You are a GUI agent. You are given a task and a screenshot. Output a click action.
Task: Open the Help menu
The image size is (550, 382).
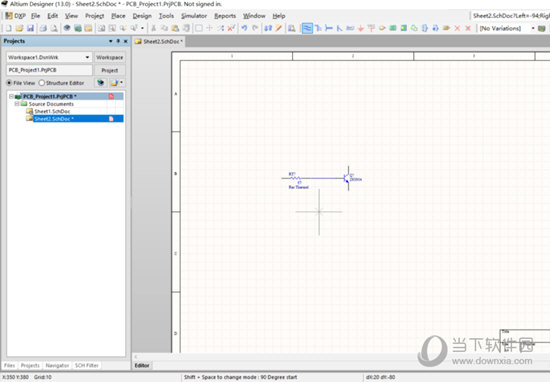pos(279,16)
